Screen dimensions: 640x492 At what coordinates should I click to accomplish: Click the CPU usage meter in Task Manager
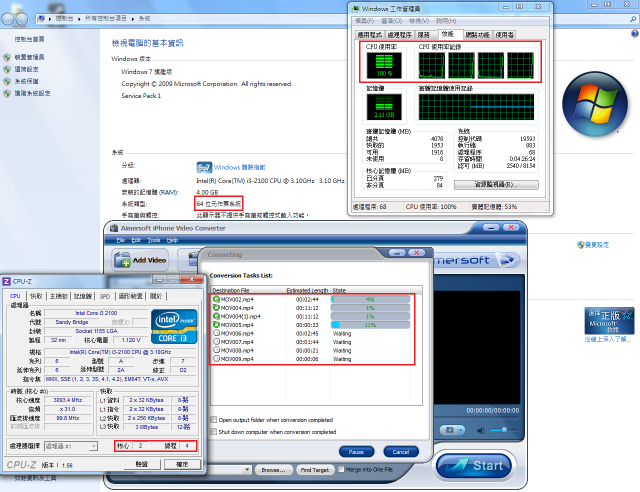[384, 65]
